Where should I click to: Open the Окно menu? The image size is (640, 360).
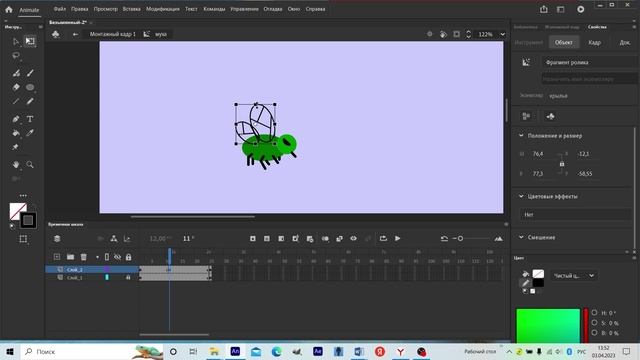click(x=293, y=9)
